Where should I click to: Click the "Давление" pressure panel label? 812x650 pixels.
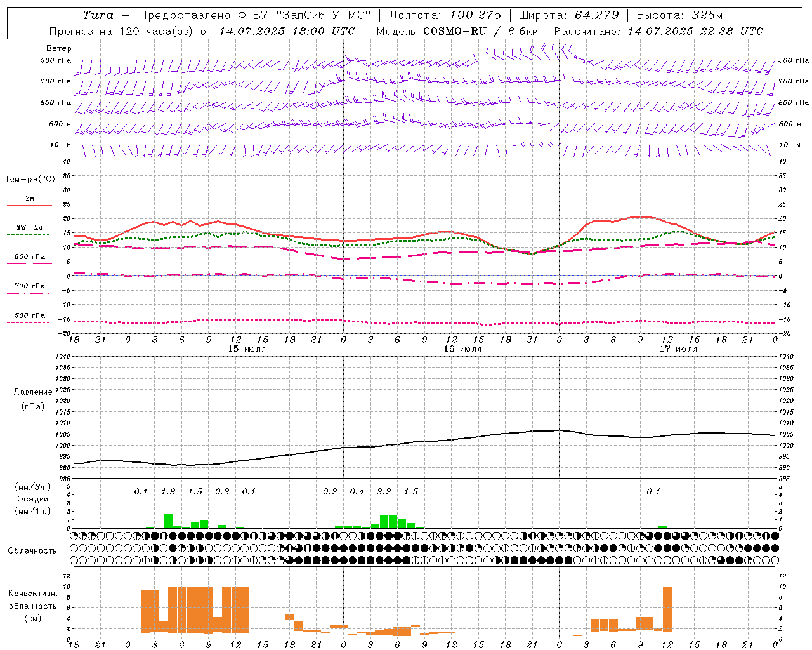tap(33, 392)
